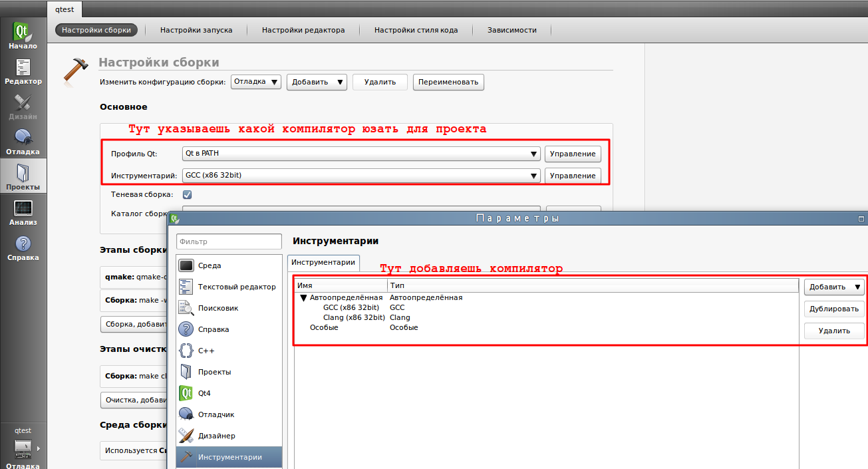The height and width of the screenshot is (469, 868).
Task: Select Инструментарии category in Параметры side list
Action: [x=229, y=457]
